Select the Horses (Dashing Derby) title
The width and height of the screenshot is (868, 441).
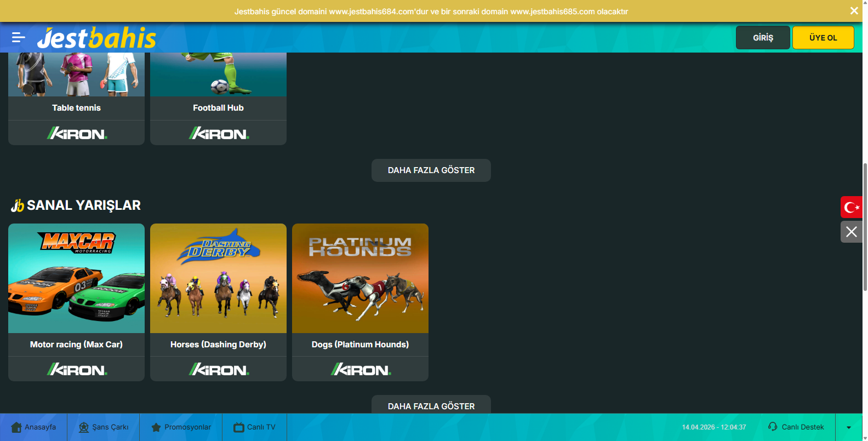point(219,345)
